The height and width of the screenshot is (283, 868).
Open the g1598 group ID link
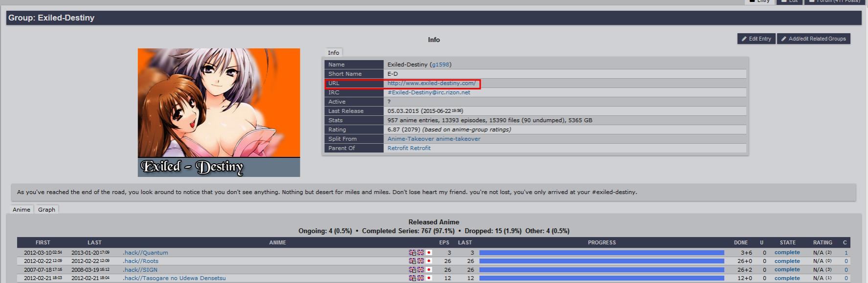[x=441, y=65]
